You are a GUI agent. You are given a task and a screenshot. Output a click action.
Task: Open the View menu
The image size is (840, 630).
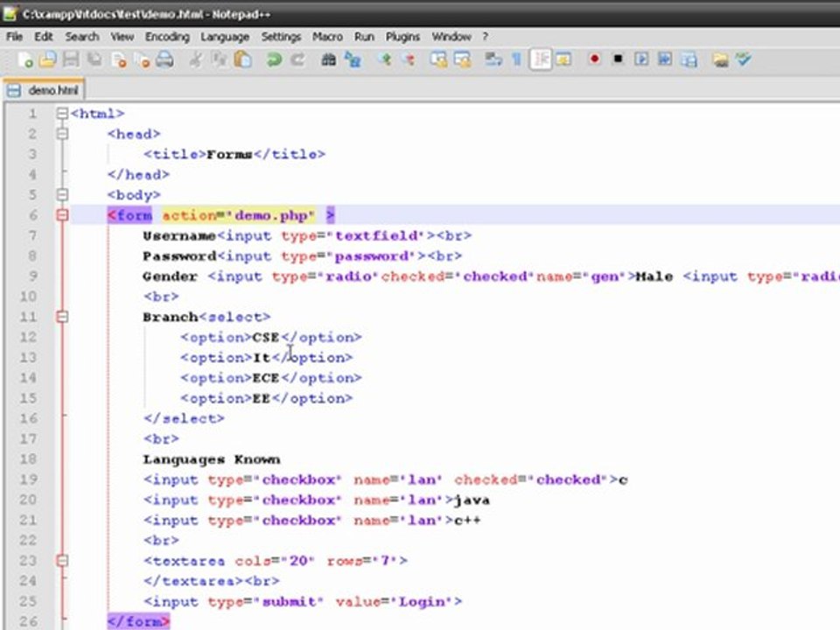122,37
